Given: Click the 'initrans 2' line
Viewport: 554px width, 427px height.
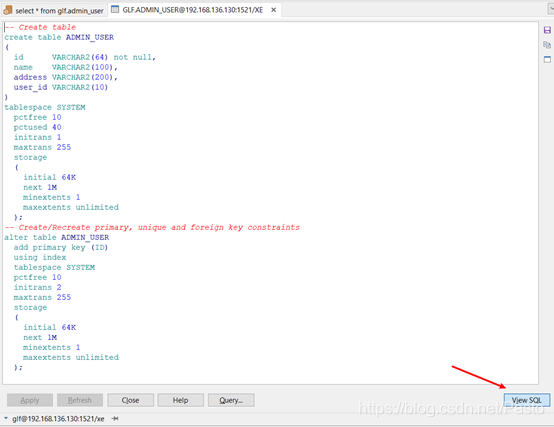Looking at the screenshot, I should [37, 287].
